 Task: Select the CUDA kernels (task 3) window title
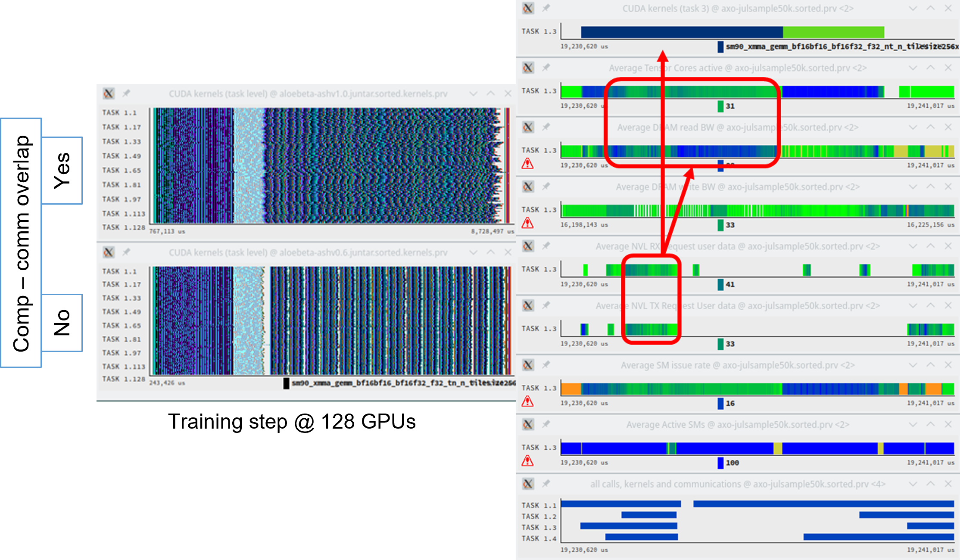[738, 9]
